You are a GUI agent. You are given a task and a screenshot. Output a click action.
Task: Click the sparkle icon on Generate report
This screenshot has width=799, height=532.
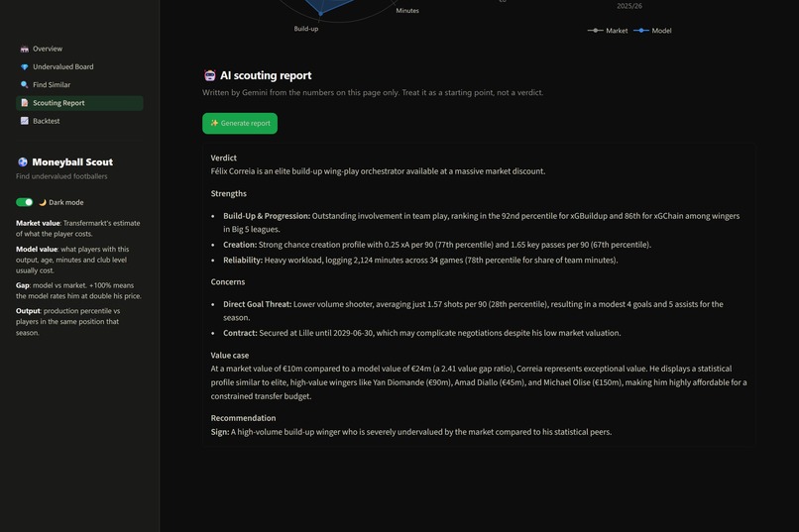point(214,123)
